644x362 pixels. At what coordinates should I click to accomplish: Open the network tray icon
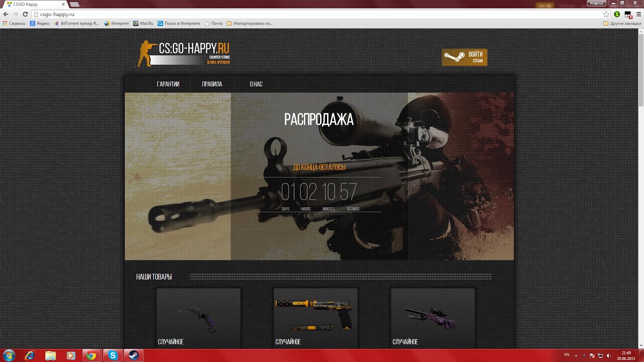click(x=600, y=355)
